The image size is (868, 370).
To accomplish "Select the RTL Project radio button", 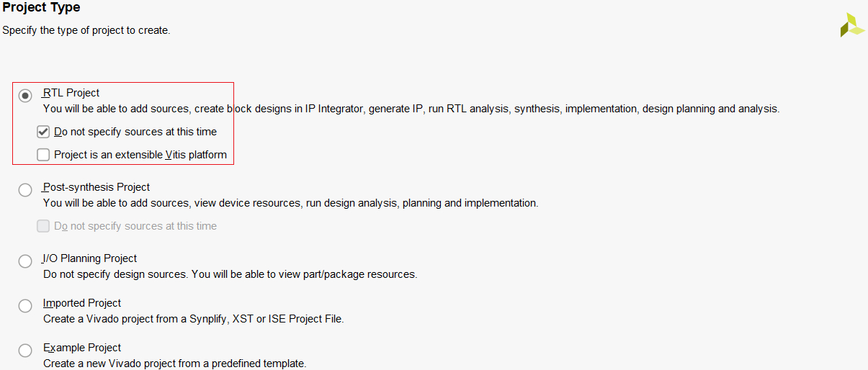I will (x=26, y=95).
